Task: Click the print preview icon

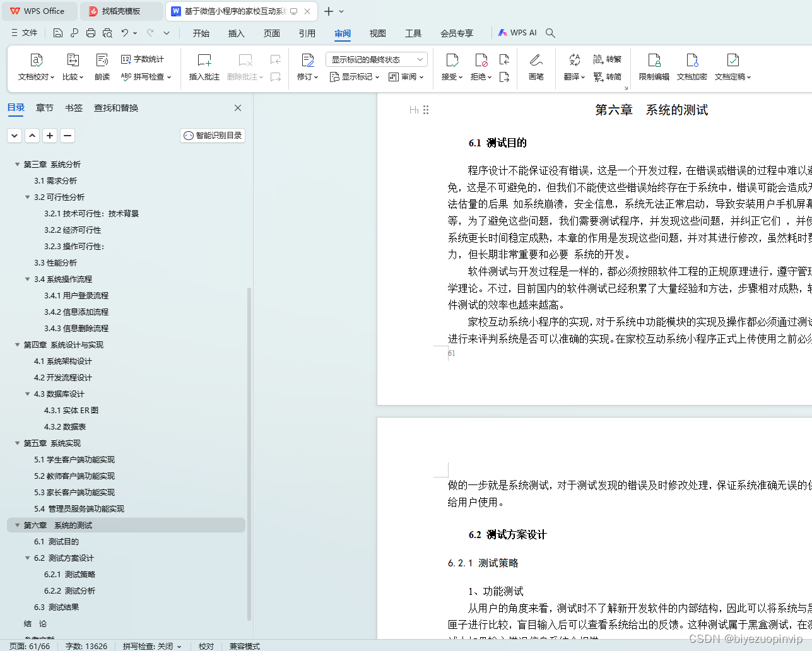Action: (107, 33)
